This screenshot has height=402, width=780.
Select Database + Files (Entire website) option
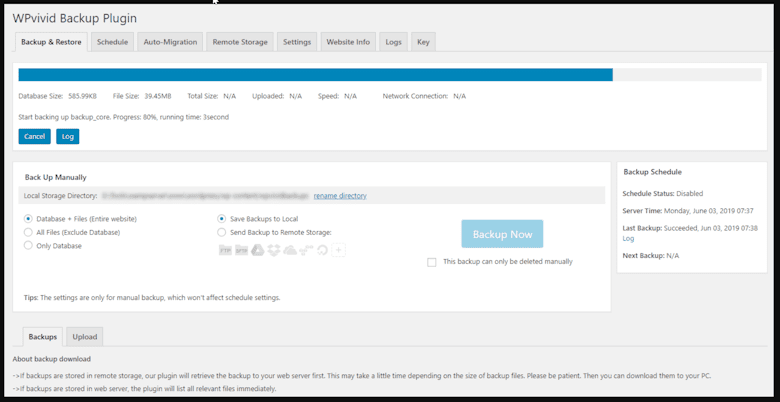(28, 219)
